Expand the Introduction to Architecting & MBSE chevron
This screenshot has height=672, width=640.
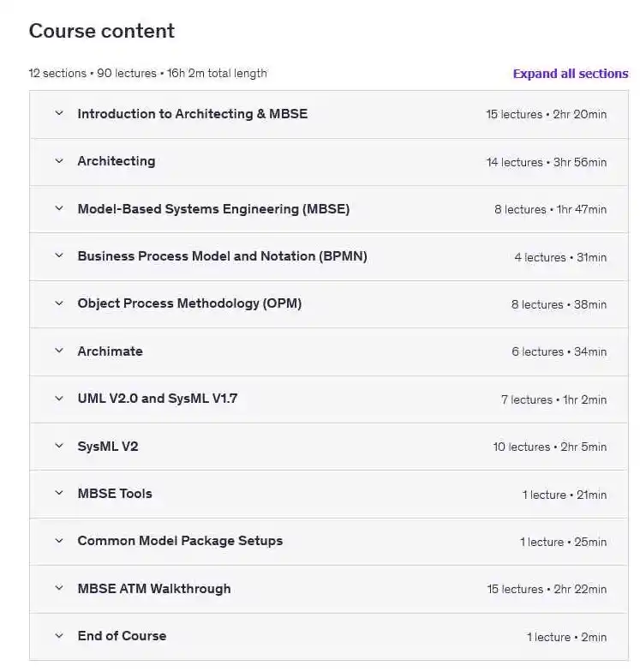coord(59,114)
